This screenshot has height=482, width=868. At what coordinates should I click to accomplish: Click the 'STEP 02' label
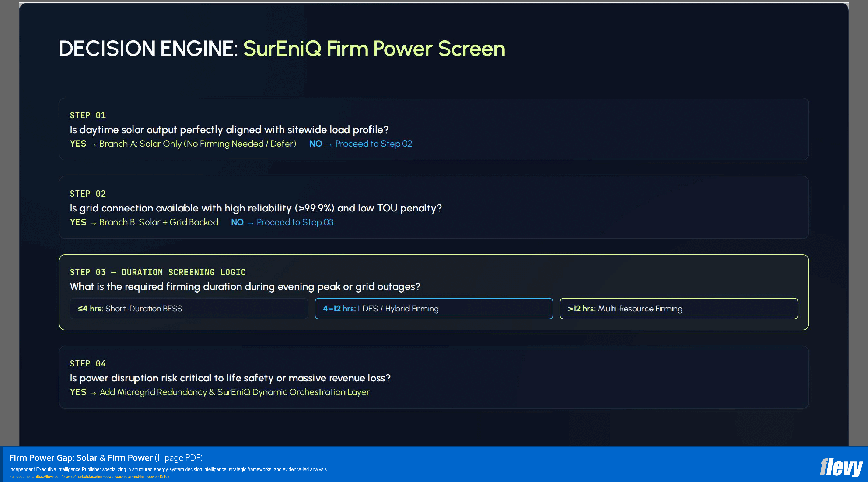[87, 194]
